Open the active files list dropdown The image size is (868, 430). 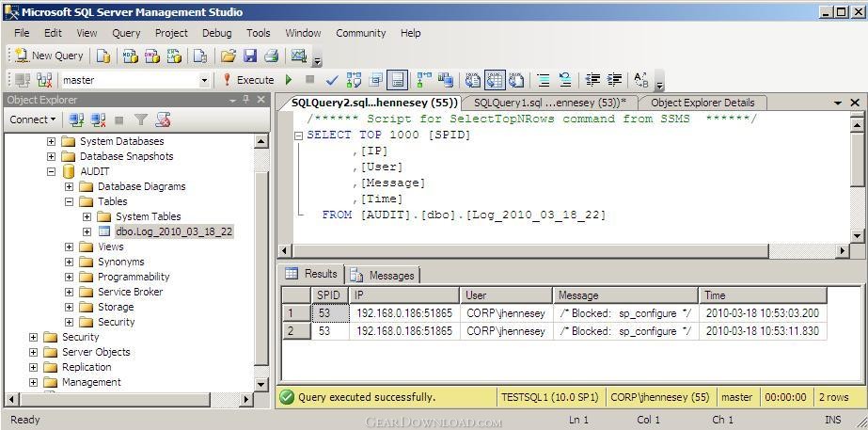838,104
